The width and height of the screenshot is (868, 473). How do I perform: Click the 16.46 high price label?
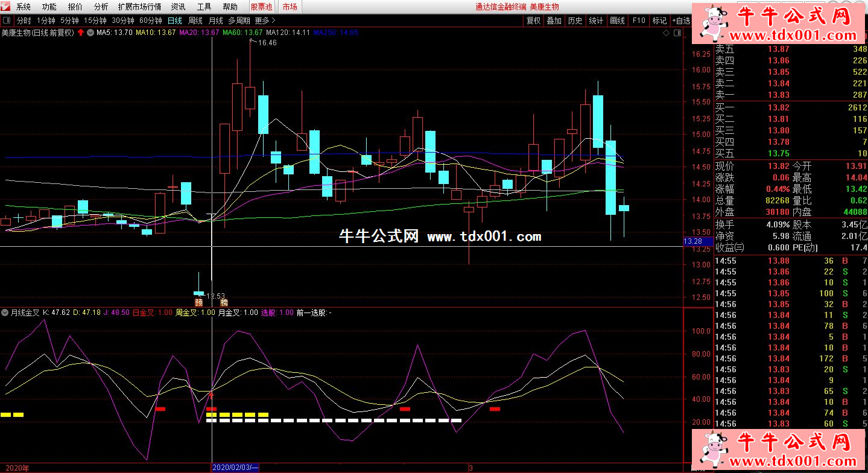pyautogui.click(x=267, y=43)
